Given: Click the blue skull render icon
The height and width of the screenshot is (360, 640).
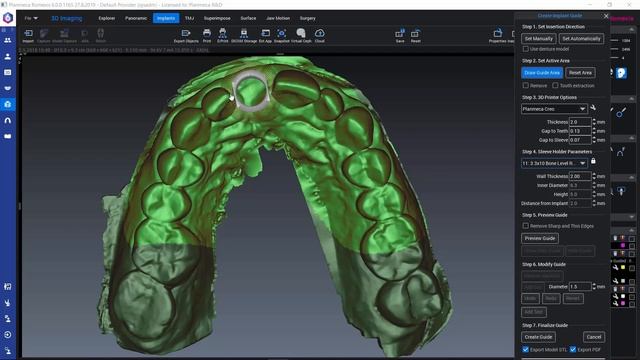Looking at the screenshot, I should (621, 73).
